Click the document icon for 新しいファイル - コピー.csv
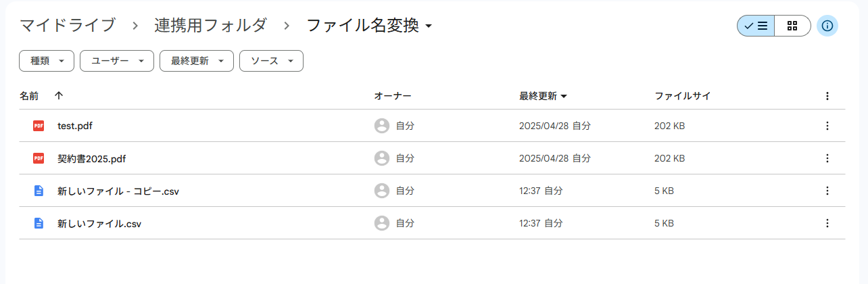Viewport: 868px width, 284px height. click(x=39, y=191)
